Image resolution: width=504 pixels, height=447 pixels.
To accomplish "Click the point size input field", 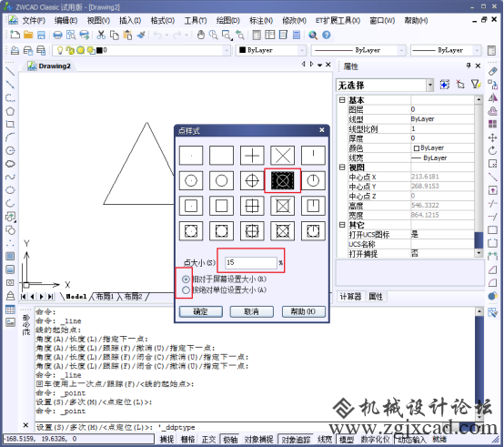I will 251,263.
